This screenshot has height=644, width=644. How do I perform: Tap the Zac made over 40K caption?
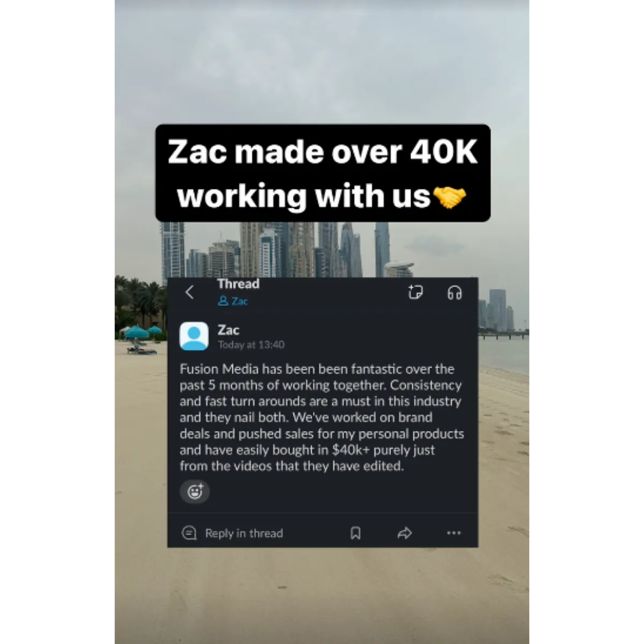point(323,173)
